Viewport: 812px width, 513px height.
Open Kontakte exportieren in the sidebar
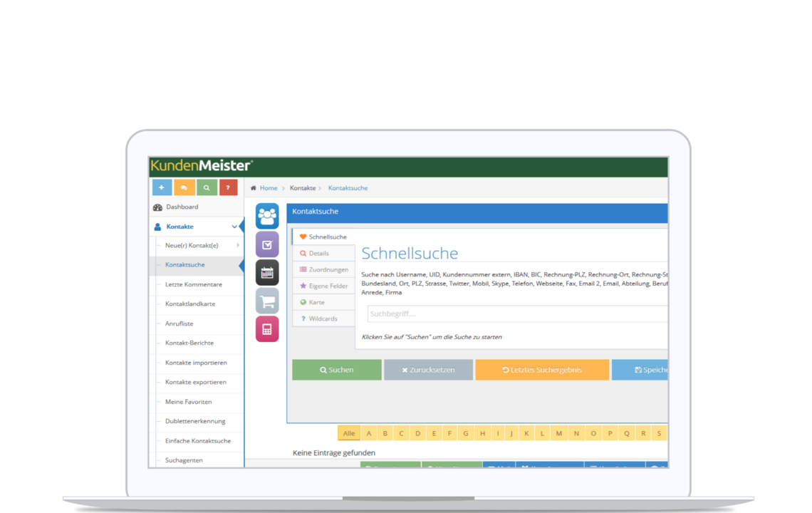tap(197, 383)
